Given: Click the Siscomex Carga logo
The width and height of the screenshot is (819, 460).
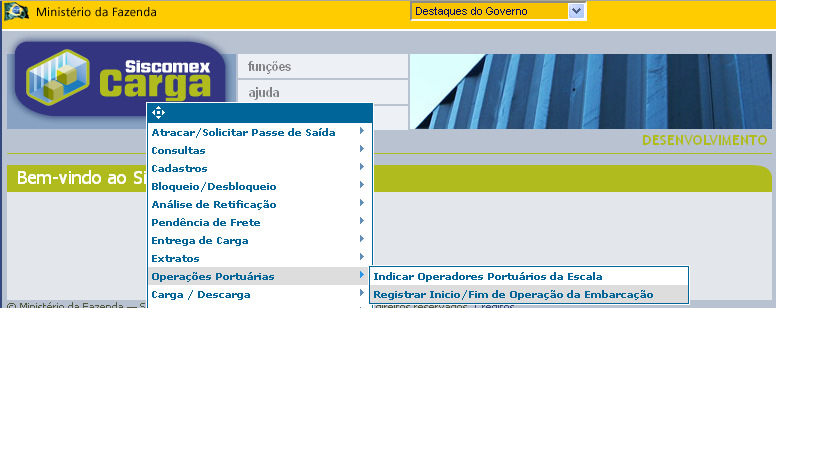Looking at the screenshot, I should coord(120,79).
